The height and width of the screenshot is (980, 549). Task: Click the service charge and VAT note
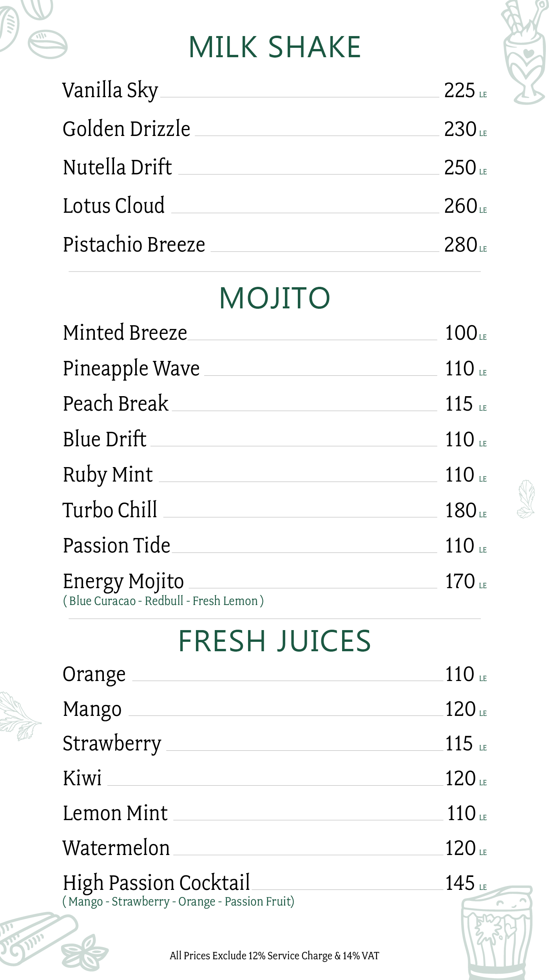[x=274, y=956]
